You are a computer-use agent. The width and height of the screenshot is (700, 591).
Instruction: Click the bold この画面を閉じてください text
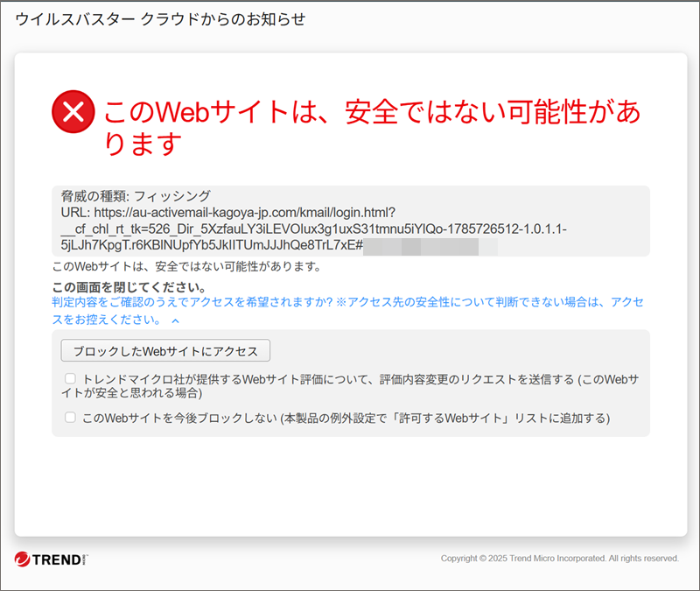[x=129, y=287]
